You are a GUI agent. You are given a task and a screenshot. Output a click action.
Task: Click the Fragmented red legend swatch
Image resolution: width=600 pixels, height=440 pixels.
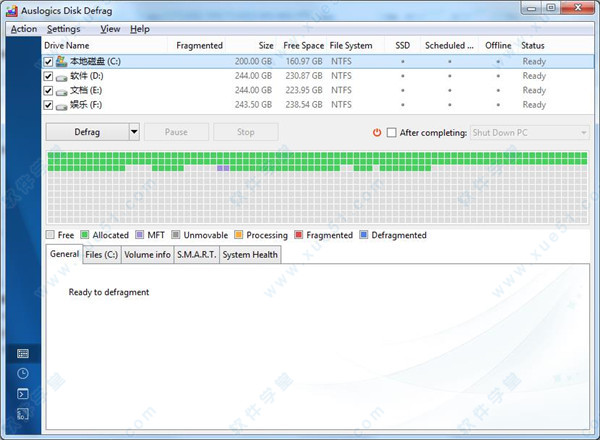[298, 235]
